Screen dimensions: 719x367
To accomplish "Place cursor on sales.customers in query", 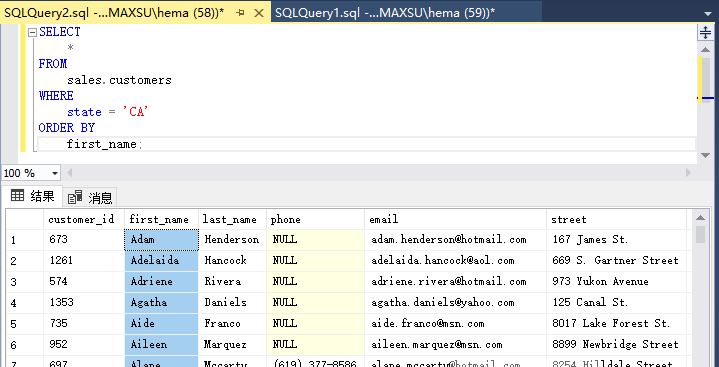I will 119,80.
